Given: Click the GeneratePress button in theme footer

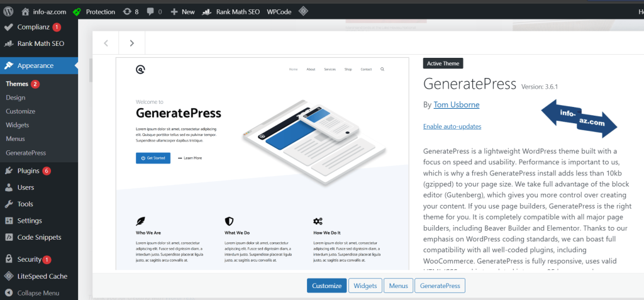Looking at the screenshot, I should (440, 286).
